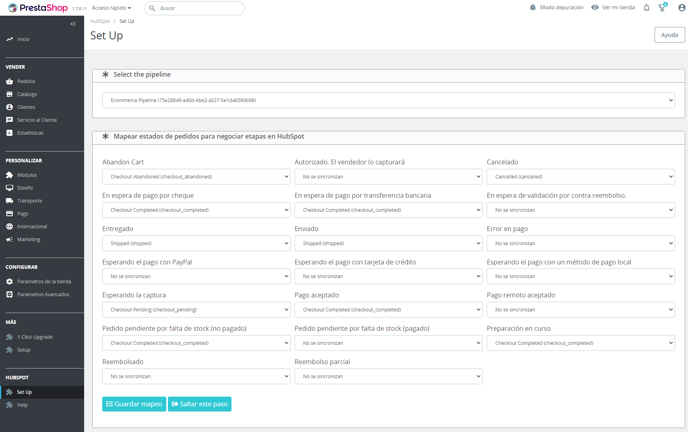Click the Ver mi tienda link text

pos(618,7)
